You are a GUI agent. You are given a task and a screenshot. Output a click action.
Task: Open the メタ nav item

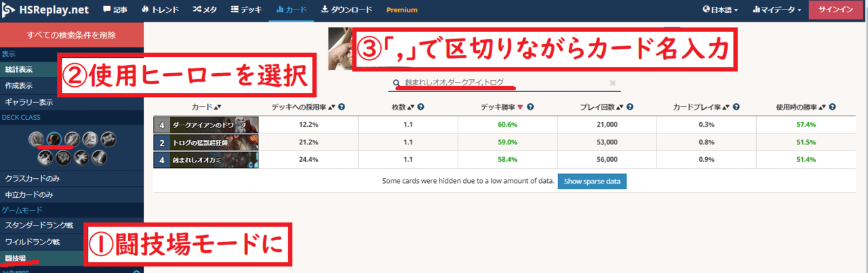(x=204, y=9)
